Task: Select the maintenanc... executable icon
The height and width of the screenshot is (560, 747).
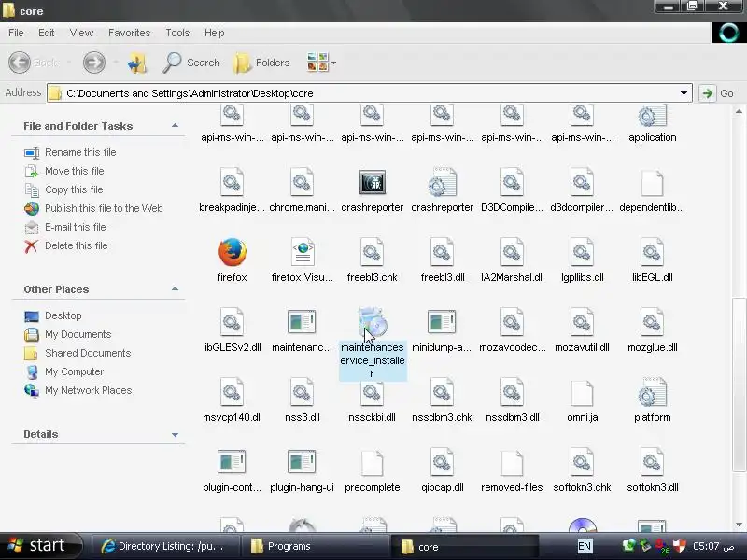Action: [x=302, y=322]
